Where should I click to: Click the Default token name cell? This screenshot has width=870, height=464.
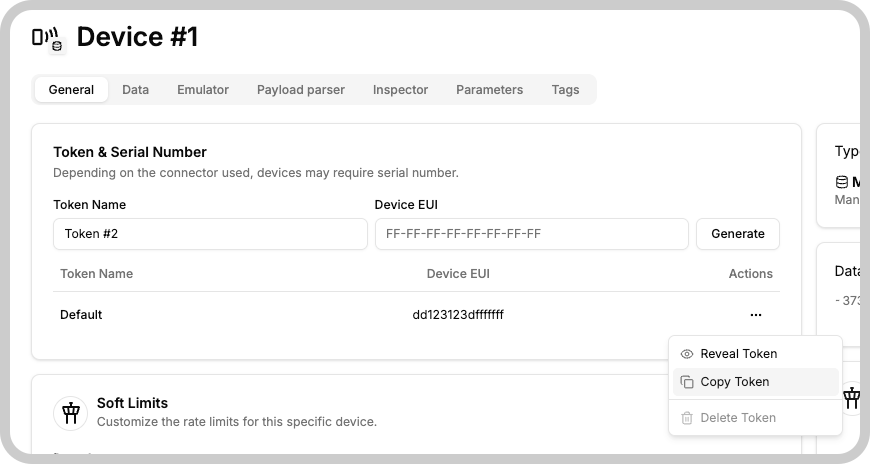click(81, 315)
